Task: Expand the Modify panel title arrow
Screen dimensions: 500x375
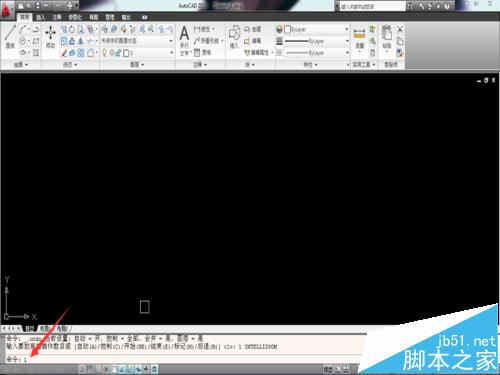Action: 76,65
